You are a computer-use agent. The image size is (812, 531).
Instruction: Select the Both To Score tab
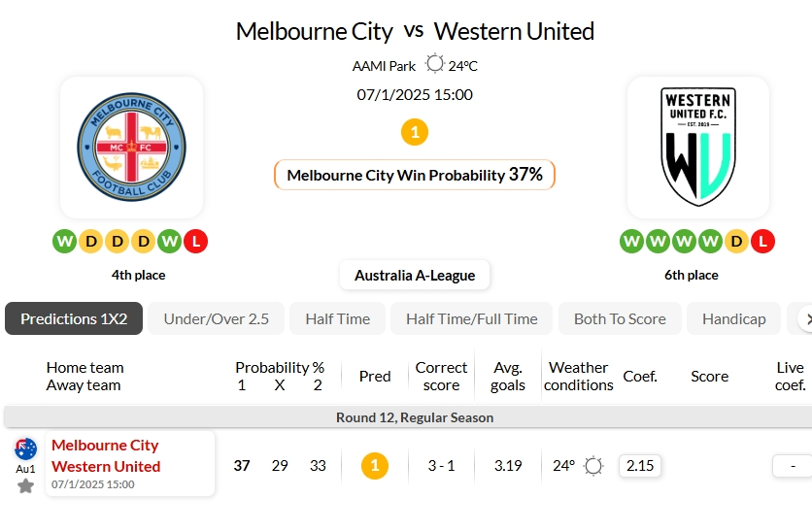click(x=620, y=318)
